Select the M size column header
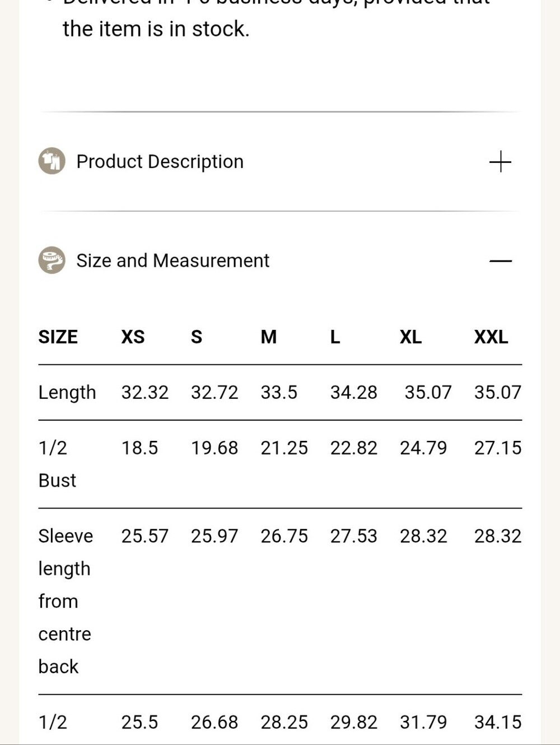This screenshot has width=560, height=745. pyautogui.click(x=269, y=337)
